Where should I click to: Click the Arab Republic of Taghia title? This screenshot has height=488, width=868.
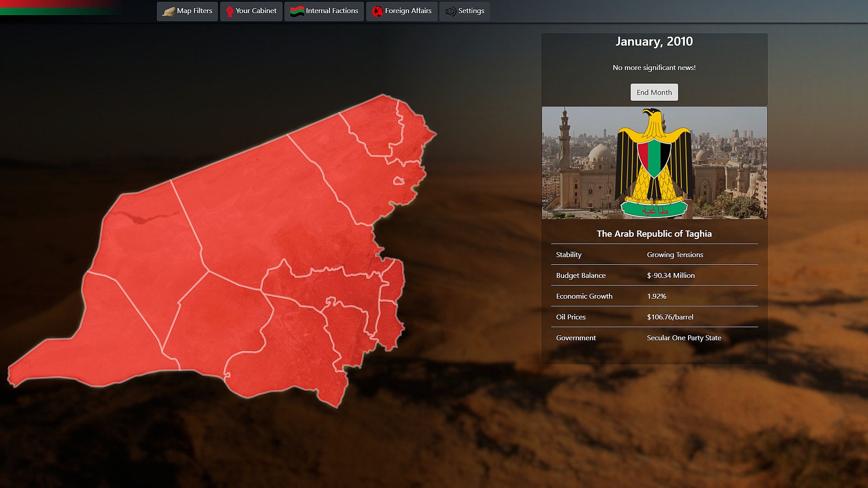[x=654, y=234]
